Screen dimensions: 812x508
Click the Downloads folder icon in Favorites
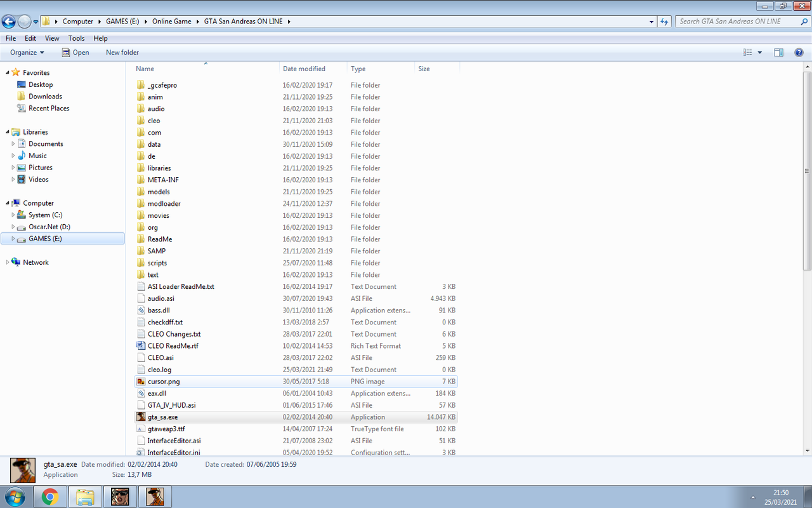pyautogui.click(x=22, y=97)
